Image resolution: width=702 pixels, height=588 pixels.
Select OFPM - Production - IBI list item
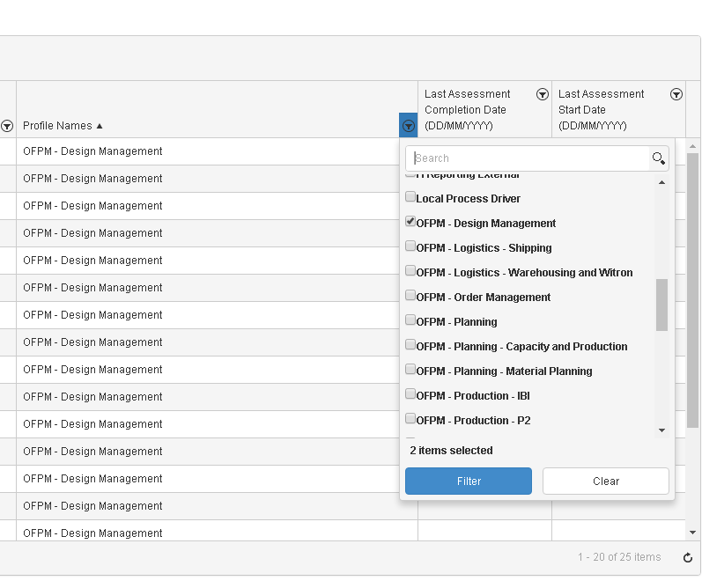coord(472,396)
